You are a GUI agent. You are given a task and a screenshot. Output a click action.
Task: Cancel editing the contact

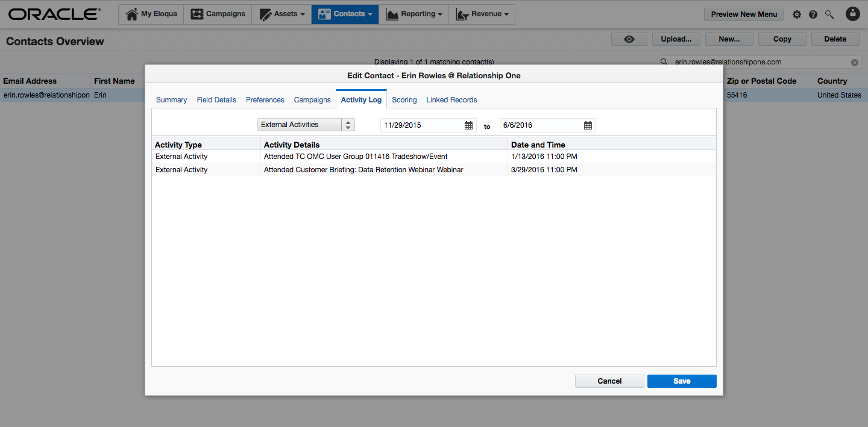pyautogui.click(x=609, y=381)
